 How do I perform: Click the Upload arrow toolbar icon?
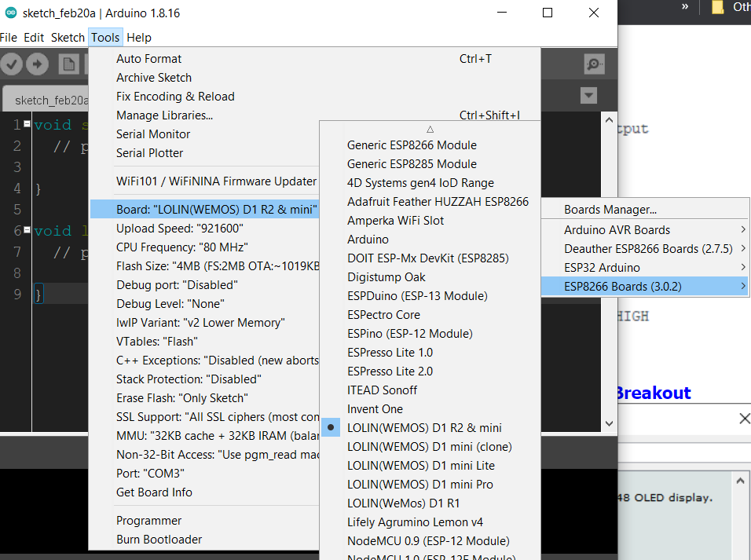click(37, 64)
